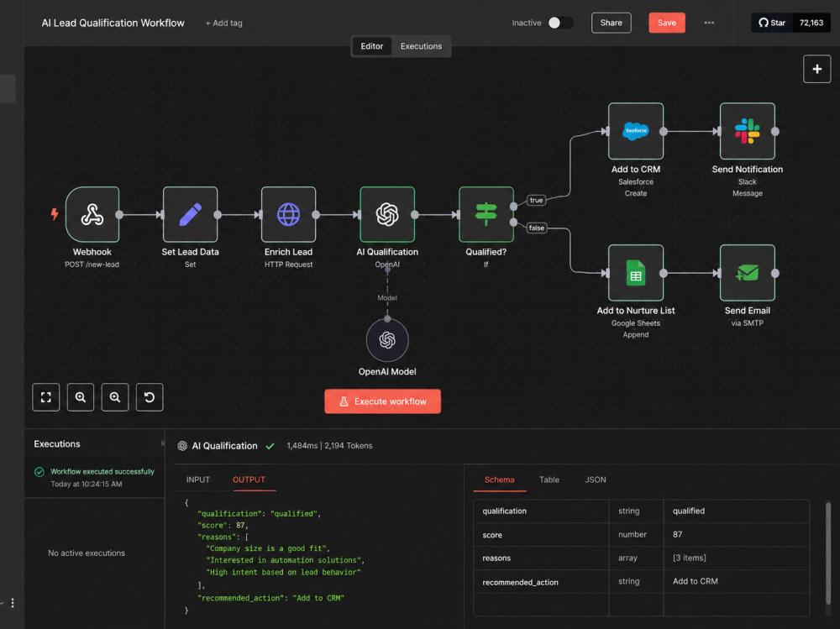Switch to the Editor tab
The image size is (840, 629).
click(372, 46)
